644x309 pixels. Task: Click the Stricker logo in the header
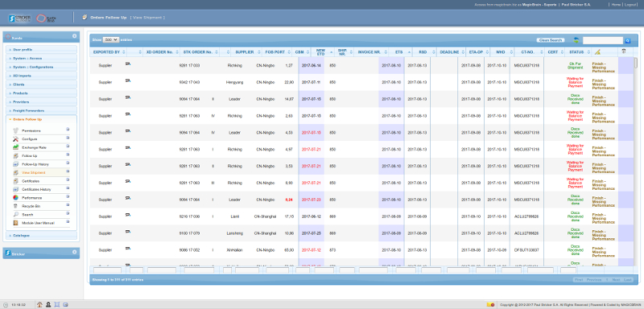pos(19,18)
